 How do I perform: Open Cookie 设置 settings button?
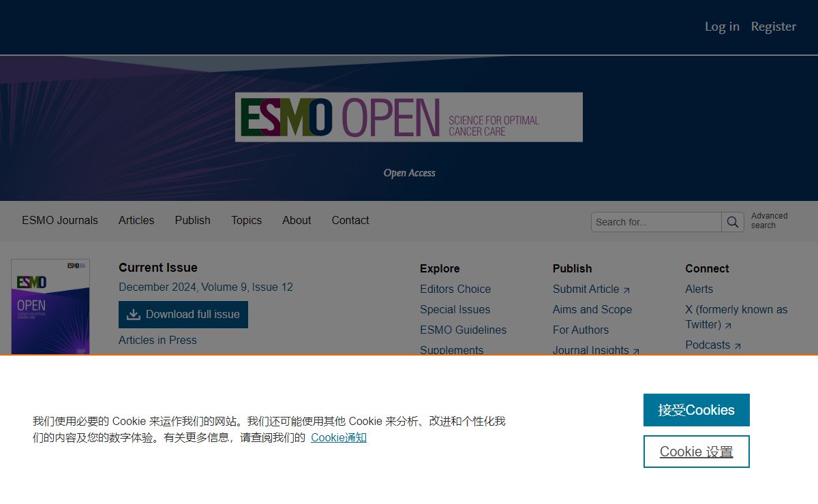click(697, 452)
